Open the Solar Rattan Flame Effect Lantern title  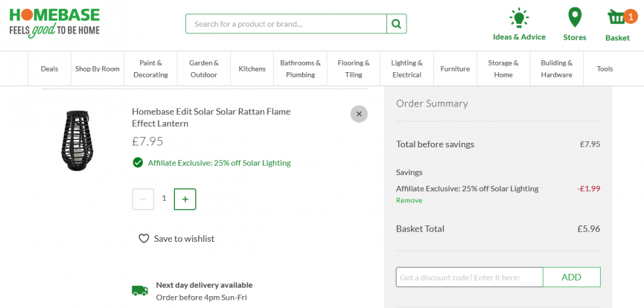pyautogui.click(x=211, y=118)
